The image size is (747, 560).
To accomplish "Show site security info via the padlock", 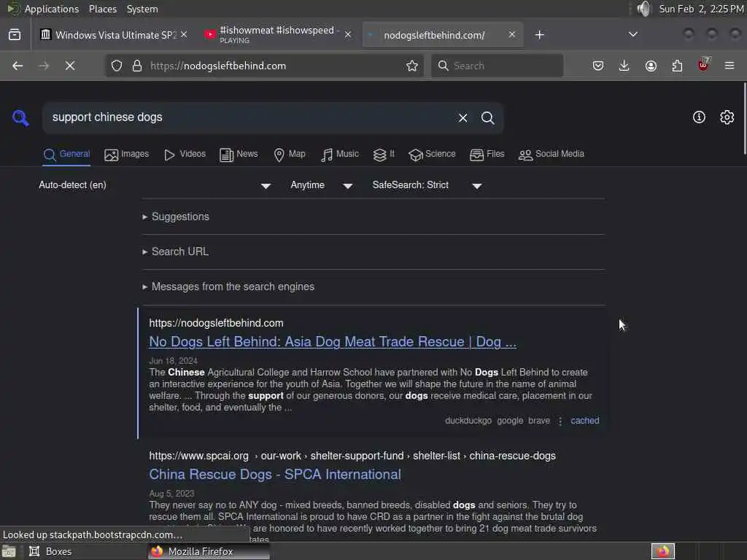I will pyautogui.click(x=137, y=66).
